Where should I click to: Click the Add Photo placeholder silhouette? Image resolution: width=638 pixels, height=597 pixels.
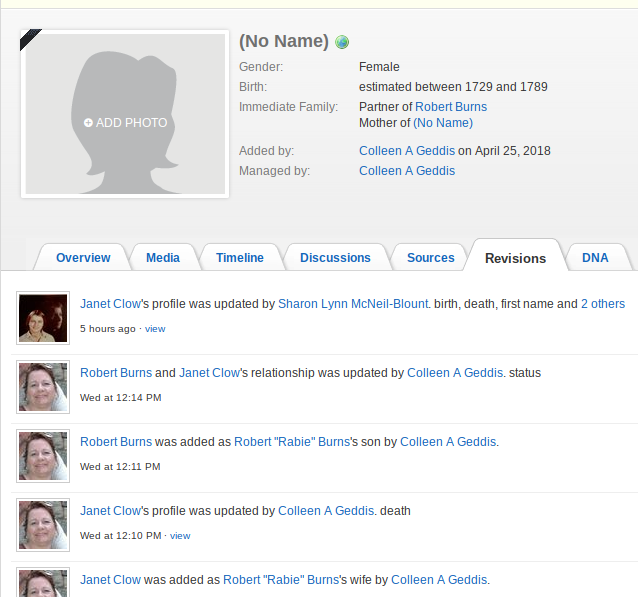[x=125, y=114]
